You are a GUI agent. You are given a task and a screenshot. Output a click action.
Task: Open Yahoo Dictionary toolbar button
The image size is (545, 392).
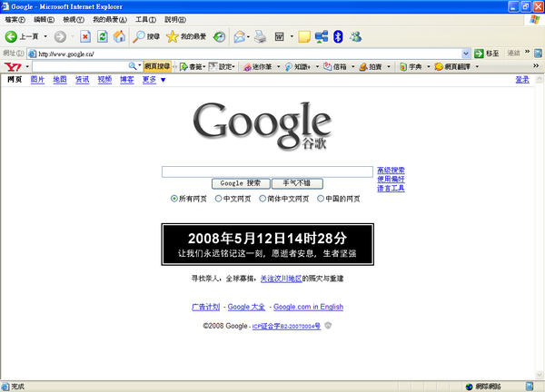[x=411, y=66]
